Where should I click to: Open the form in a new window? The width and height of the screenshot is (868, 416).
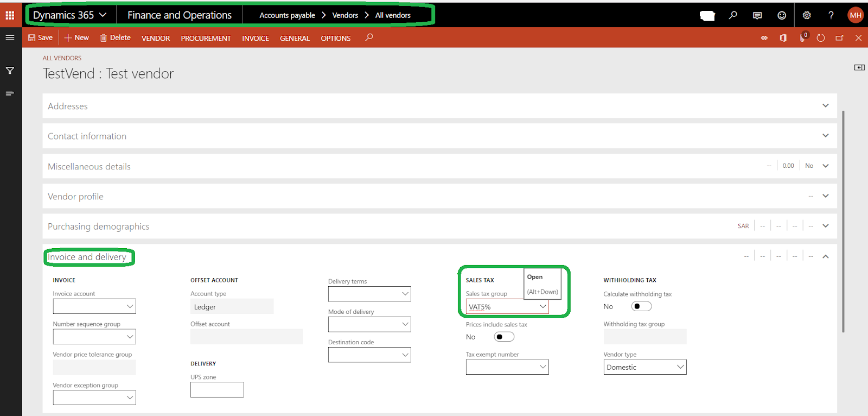pos(839,38)
